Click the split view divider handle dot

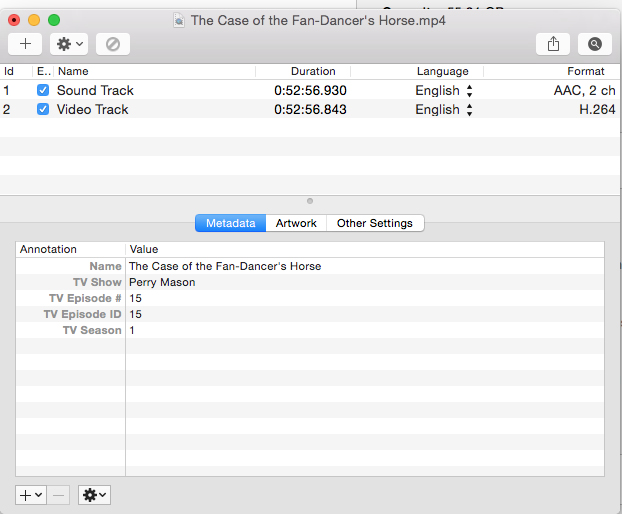point(310,201)
